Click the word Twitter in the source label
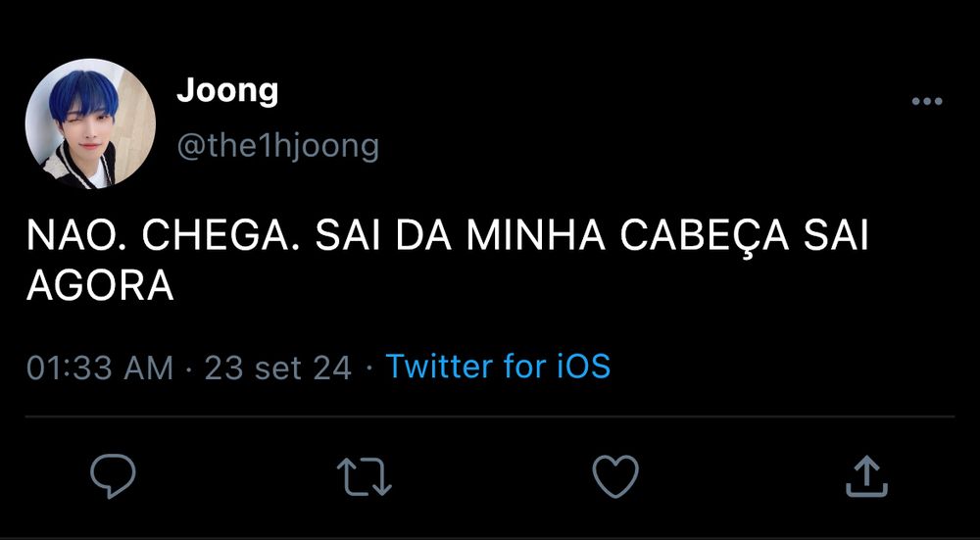This screenshot has height=540, width=980. tap(439, 367)
